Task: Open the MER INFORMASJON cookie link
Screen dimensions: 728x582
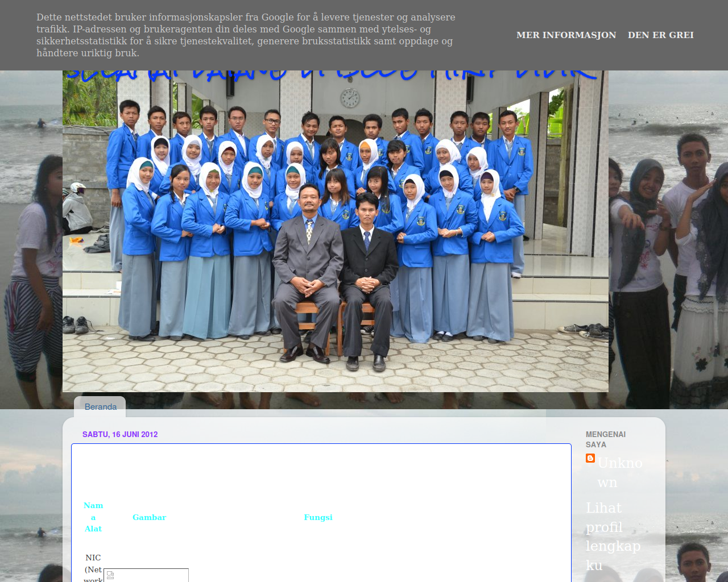Action: 566,35
